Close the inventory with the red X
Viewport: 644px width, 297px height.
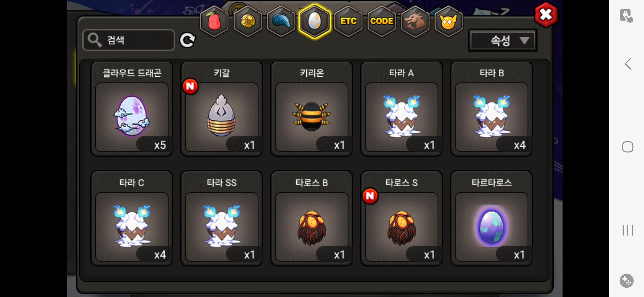[546, 15]
